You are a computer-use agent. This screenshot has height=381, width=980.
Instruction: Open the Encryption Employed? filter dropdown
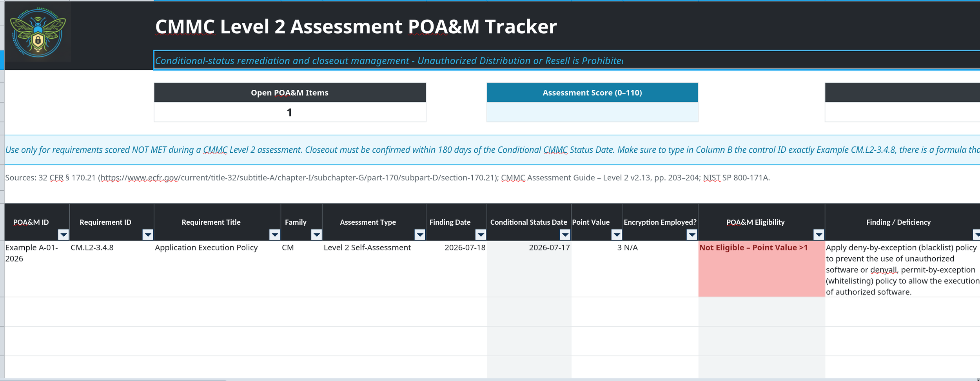691,235
